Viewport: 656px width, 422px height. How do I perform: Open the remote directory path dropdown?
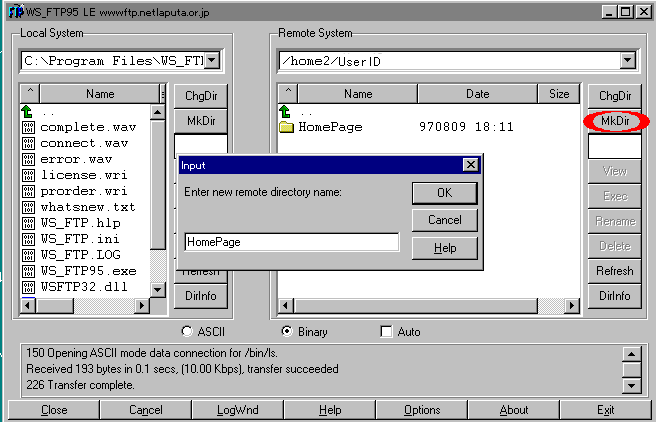pos(628,61)
